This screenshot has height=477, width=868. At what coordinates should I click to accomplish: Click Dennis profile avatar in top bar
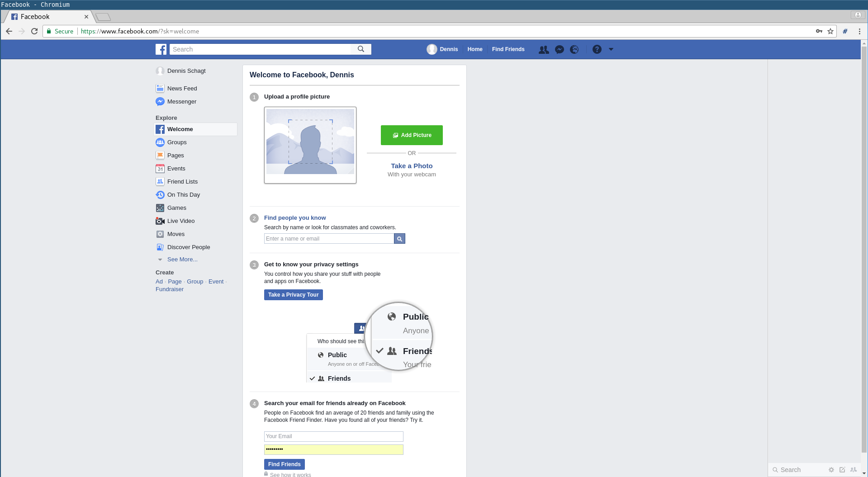coord(432,49)
